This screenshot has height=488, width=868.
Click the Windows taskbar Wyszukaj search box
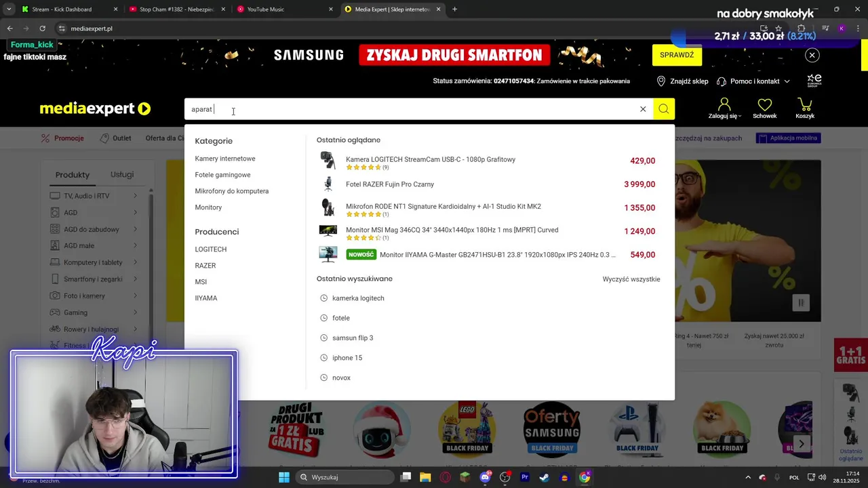344,477
